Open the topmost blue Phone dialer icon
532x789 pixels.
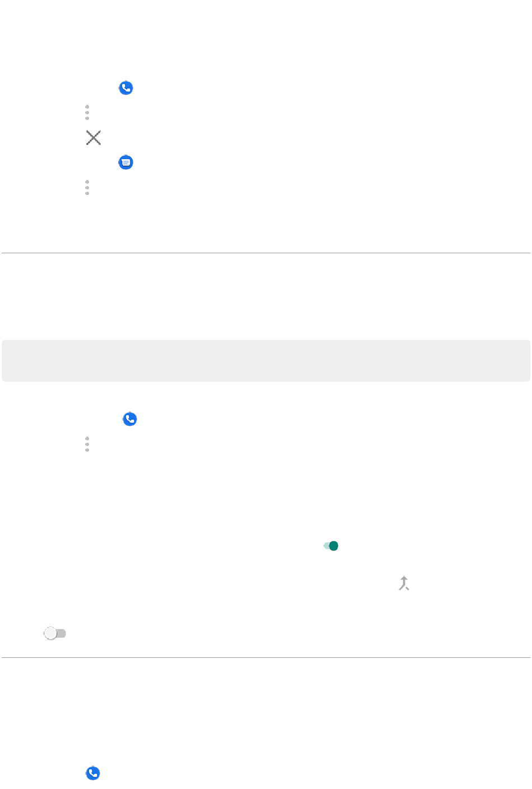pyautogui.click(x=126, y=88)
